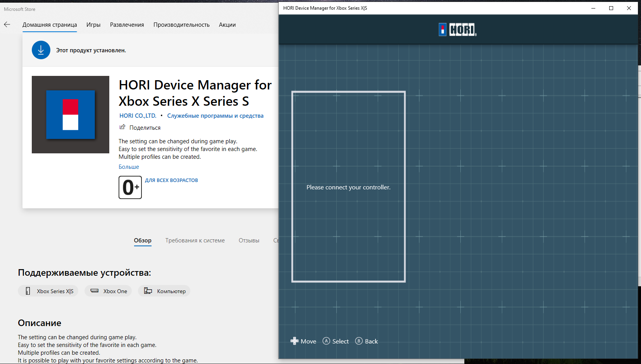Switch to the Обзор section tab
641x364 pixels.
coord(143,240)
